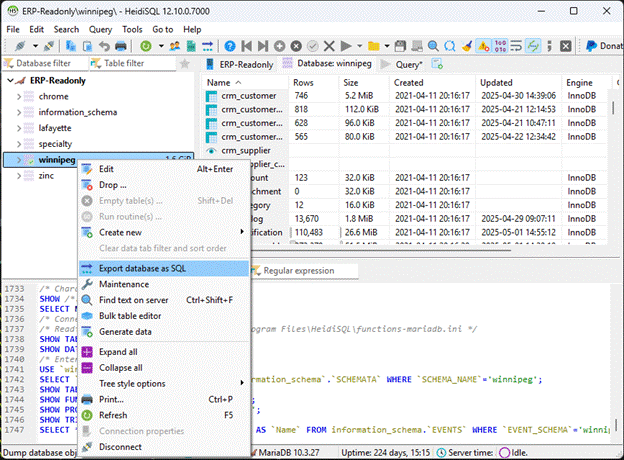Click the run query play icon
Screen dimensions: 624x460
tap(346, 46)
